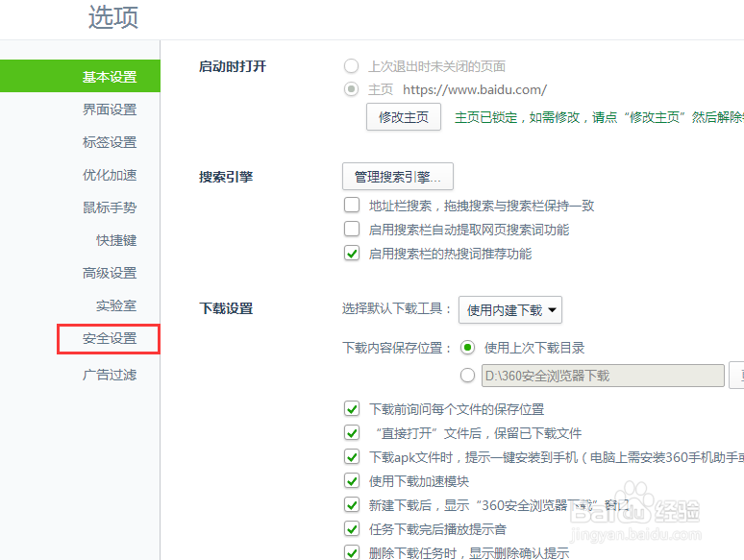The width and height of the screenshot is (744, 560).
Task: Click the 选项 page title
Action: (112, 17)
